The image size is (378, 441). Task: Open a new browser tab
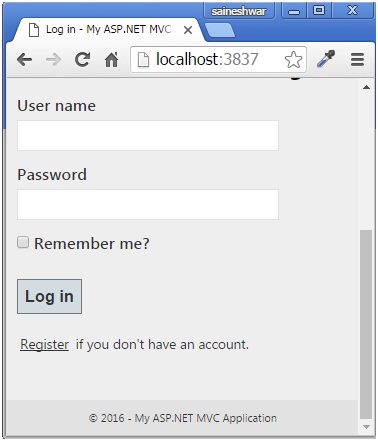(x=219, y=30)
